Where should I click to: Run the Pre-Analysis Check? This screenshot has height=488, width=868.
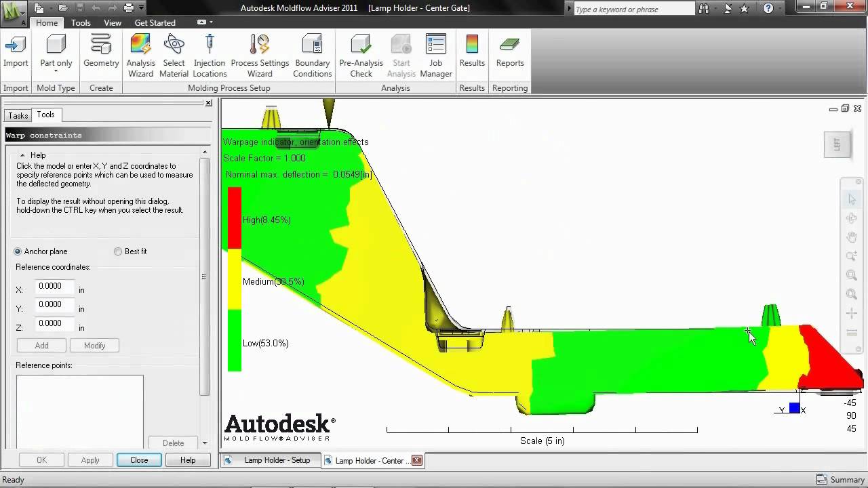click(x=361, y=56)
